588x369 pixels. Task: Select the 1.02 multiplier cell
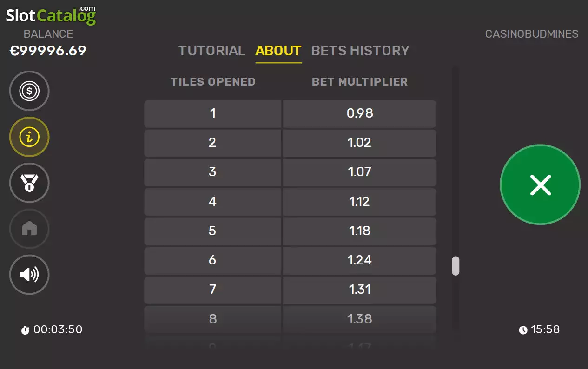[360, 143]
